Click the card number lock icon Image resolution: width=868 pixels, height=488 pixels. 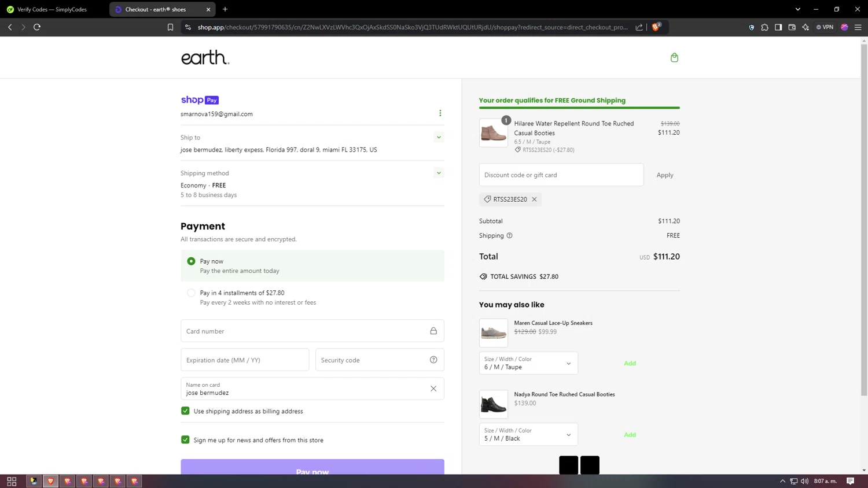click(x=433, y=331)
